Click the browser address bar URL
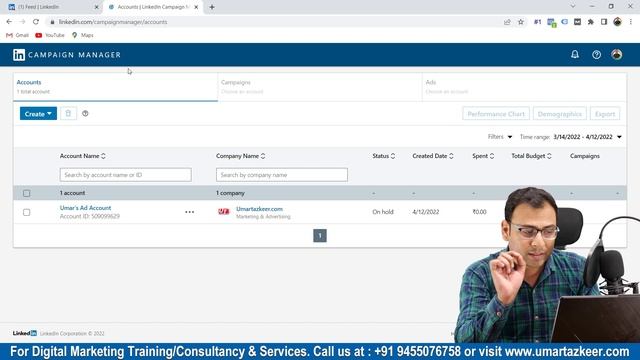 113,22
